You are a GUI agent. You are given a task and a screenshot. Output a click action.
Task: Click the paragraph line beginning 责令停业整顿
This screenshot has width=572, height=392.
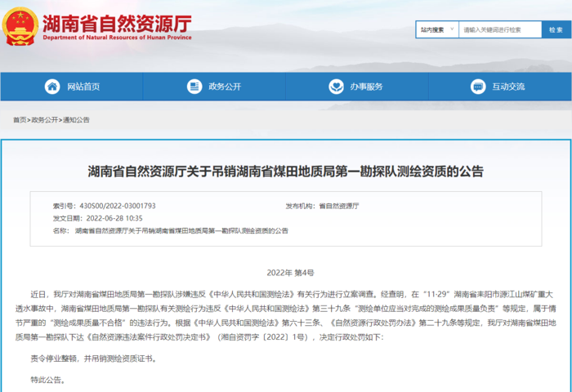(94, 359)
